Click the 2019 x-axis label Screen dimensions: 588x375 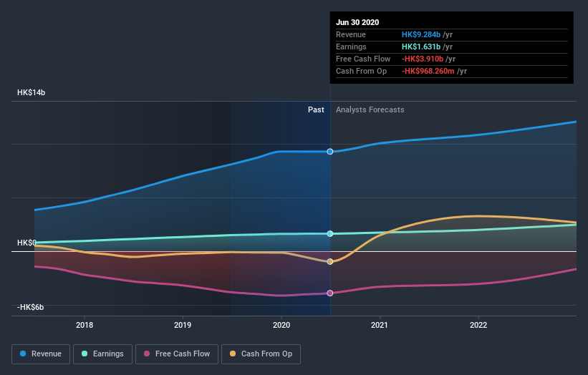click(183, 325)
